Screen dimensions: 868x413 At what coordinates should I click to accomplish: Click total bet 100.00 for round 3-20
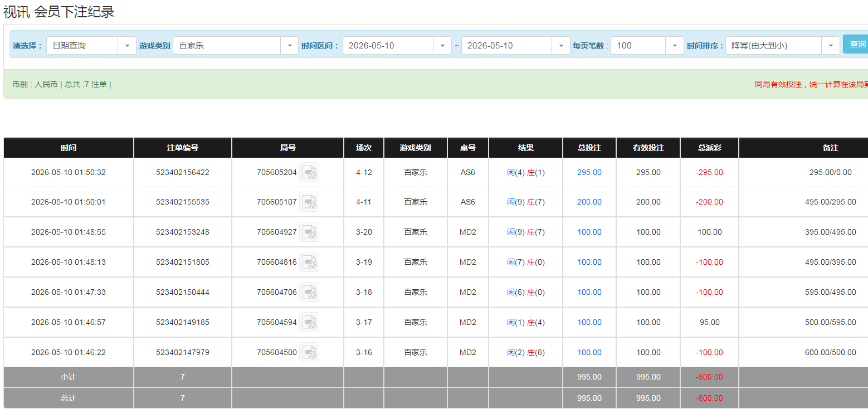(589, 232)
